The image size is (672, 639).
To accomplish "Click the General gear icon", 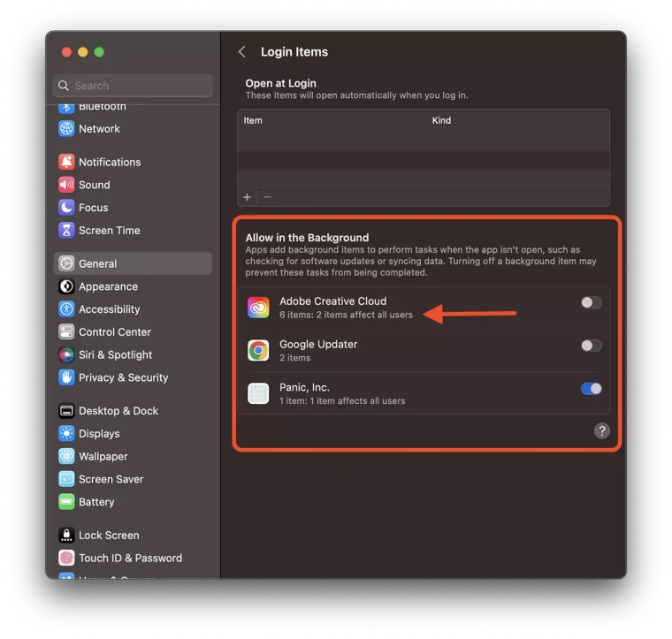I will [x=66, y=263].
